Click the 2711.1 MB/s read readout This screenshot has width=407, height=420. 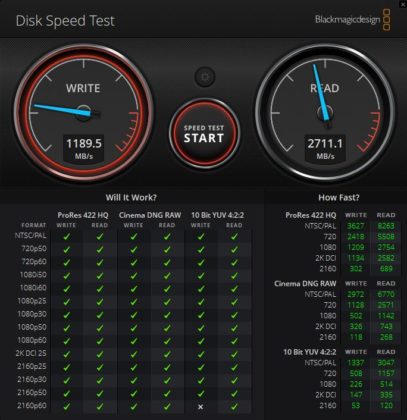[x=325, y=148]
